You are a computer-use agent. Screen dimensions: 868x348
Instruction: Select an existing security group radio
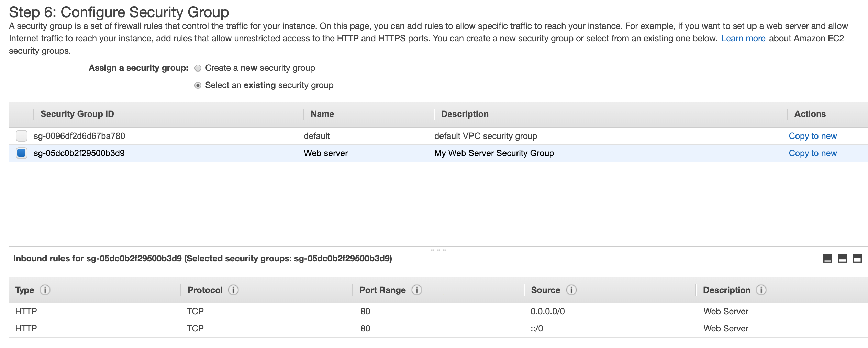click(198, 85)
